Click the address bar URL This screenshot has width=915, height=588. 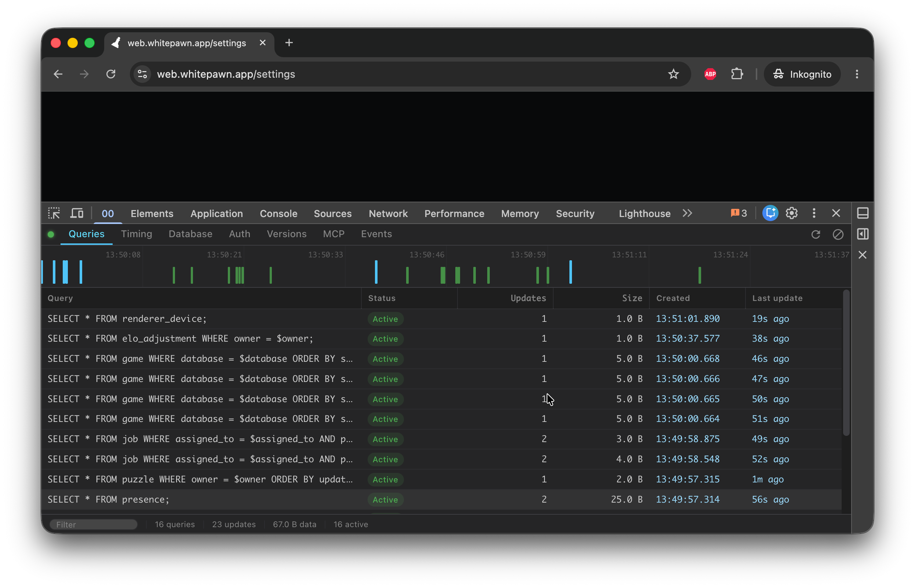click(x=226, y=74)
